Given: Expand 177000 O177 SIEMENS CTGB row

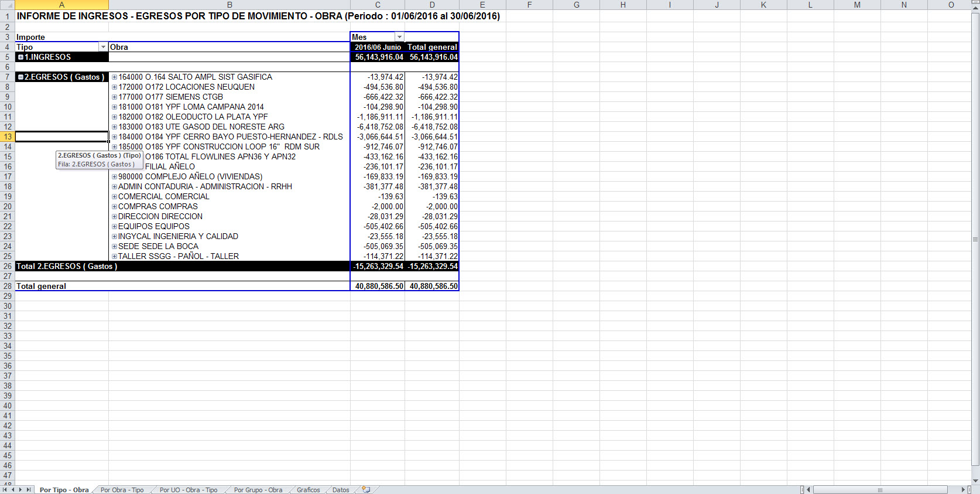Looking at the screenshot, I should click(115, 97).
